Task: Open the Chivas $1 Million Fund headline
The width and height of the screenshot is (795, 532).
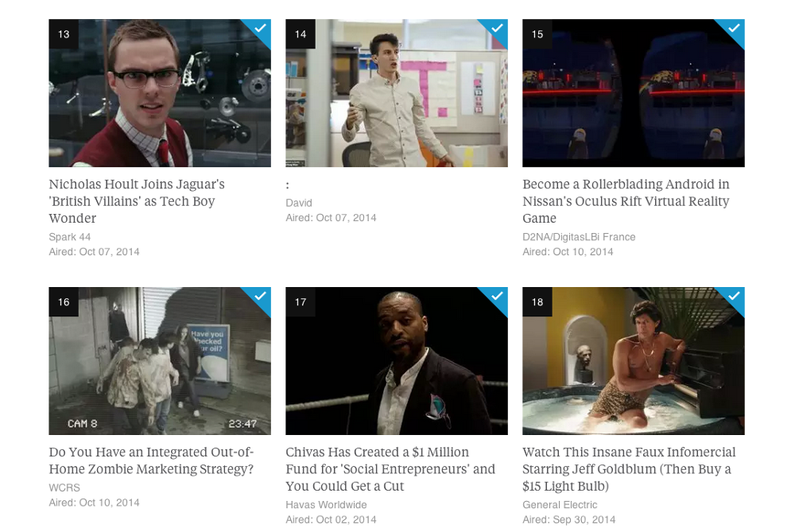Action: tap(390, 469)
